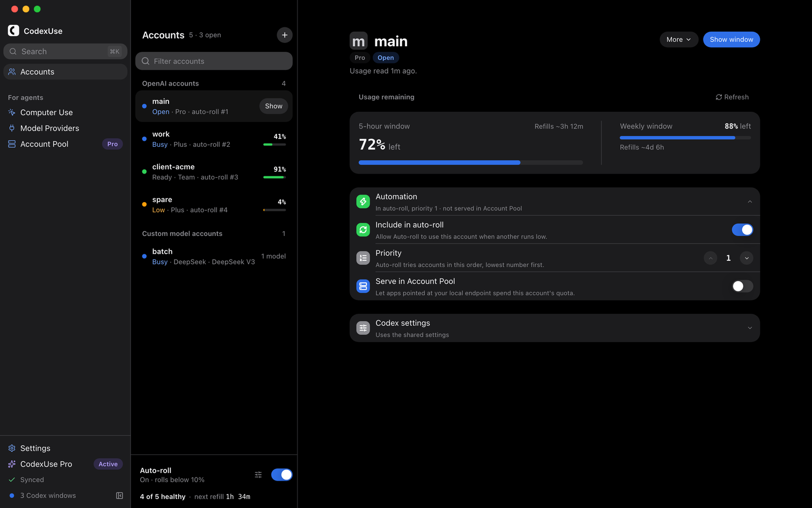
Task: Click the Show window button
Action: pos(731,39)
